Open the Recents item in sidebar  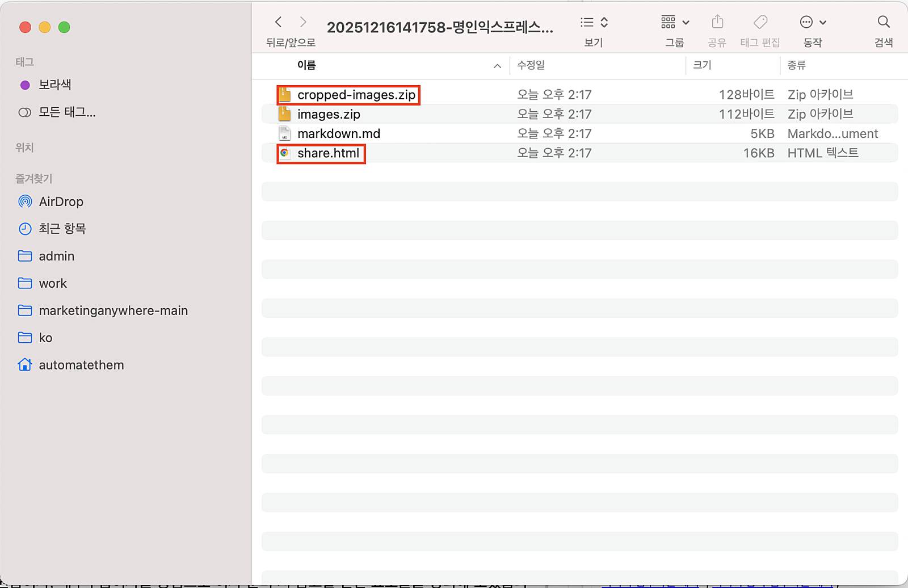click(62, 229)
